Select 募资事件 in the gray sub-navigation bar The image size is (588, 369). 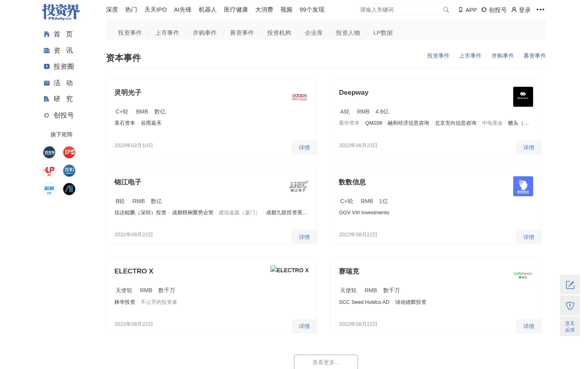click(x=242, y=33)
